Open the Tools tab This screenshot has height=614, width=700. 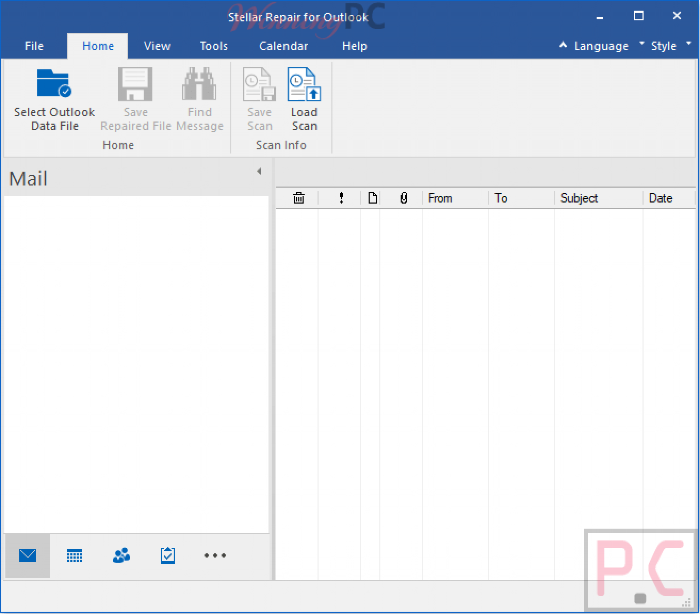[x=214, y=46]
